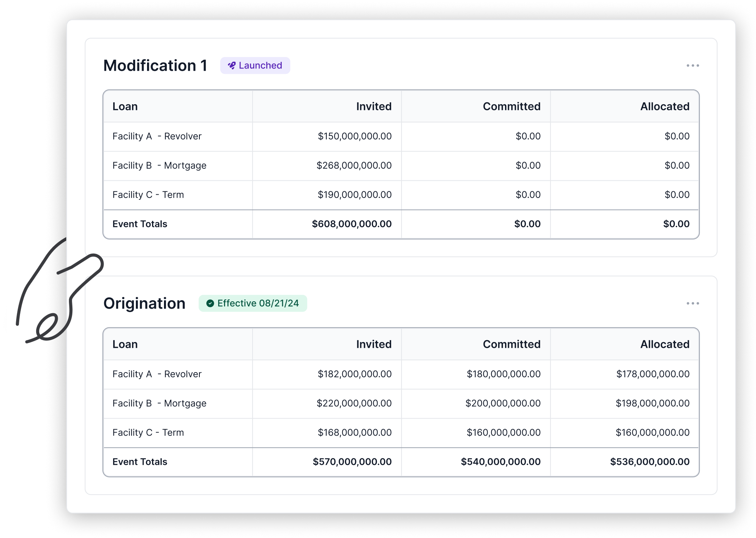Viewport: 756px width, 538px height.
Task: Click the Origination title
Action: 144,303
